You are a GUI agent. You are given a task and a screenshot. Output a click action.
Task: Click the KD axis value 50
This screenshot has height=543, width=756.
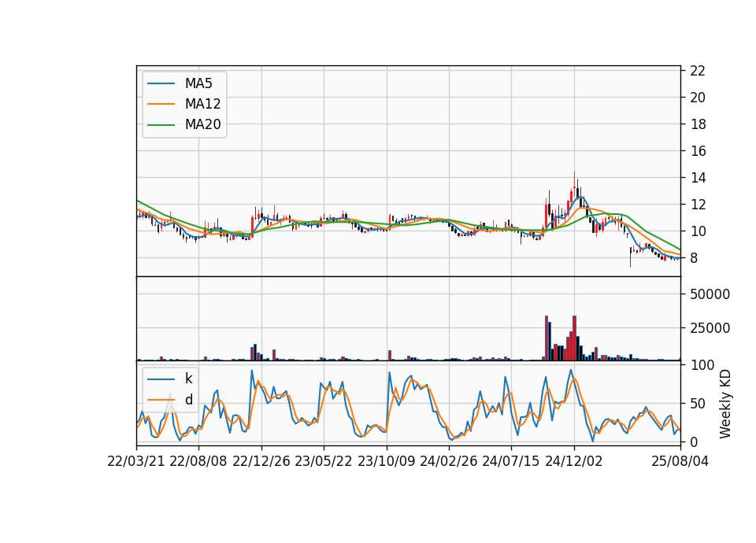[x=698, y=404]
